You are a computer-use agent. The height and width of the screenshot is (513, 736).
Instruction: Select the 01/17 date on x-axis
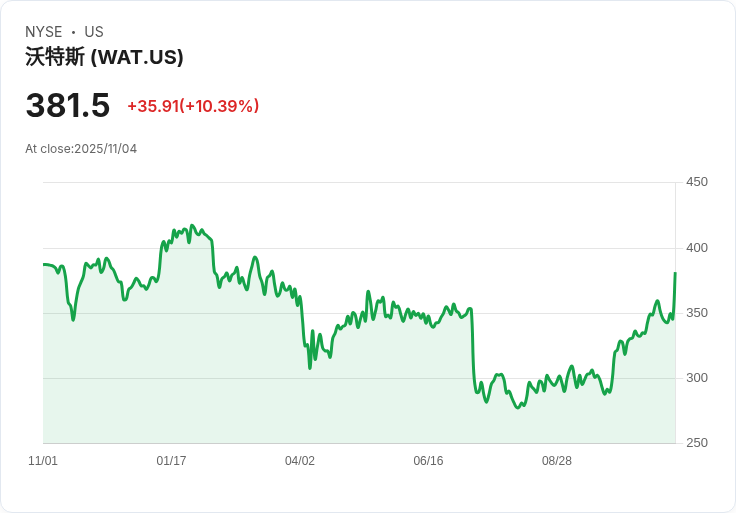[171, 461]
